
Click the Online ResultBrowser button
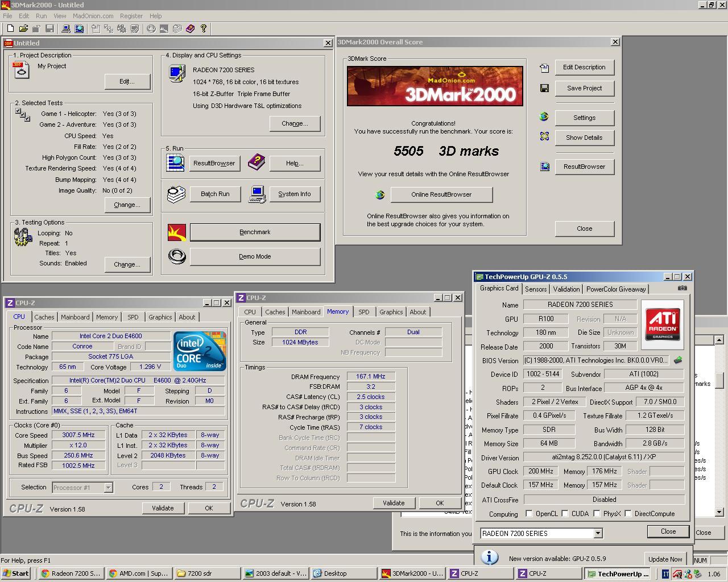tap(441, 194)
